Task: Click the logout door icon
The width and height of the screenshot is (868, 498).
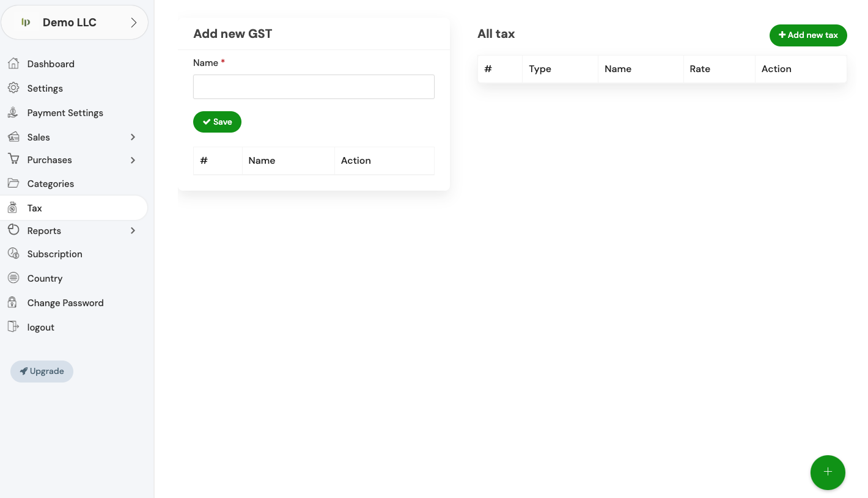Action: 13,327
